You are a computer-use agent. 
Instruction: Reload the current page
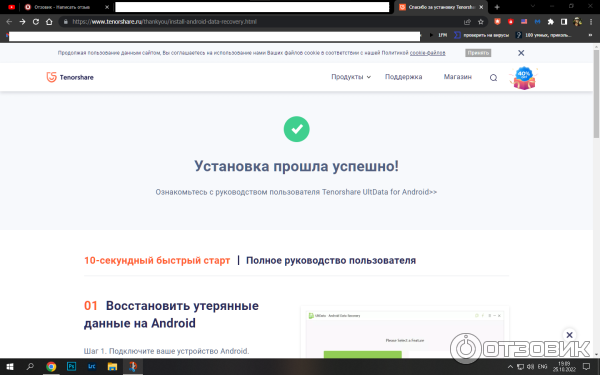pyautogui.click(x=36, y=22)
